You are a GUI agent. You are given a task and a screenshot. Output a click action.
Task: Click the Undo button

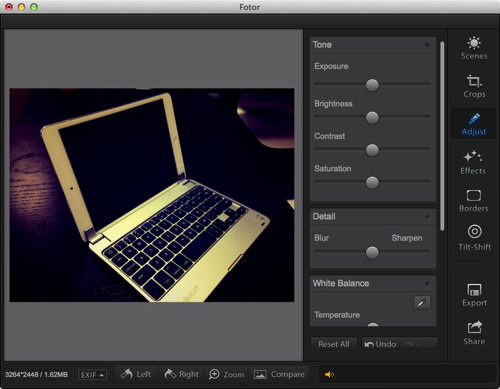380,344
